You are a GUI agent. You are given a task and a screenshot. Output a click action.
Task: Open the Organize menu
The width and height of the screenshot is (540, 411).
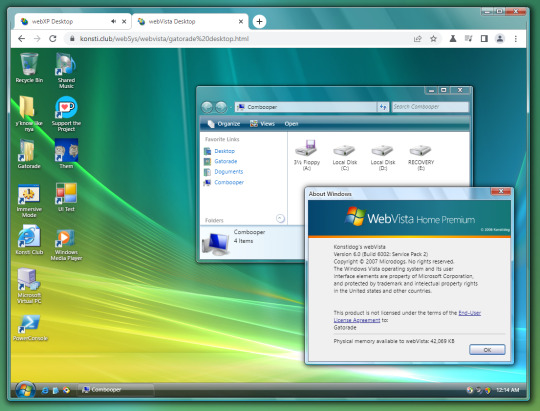point(224,124)
